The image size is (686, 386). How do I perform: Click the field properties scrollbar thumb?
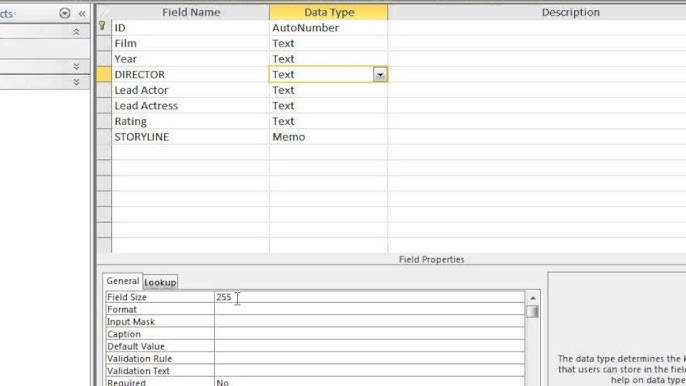(x=532, y=312)
